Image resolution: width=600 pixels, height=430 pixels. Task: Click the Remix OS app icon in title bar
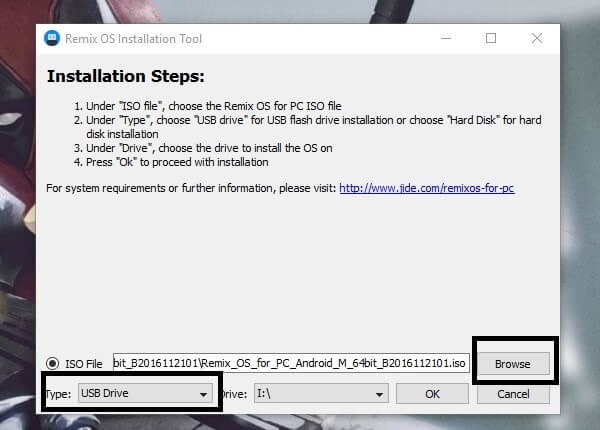click(52, 38)
